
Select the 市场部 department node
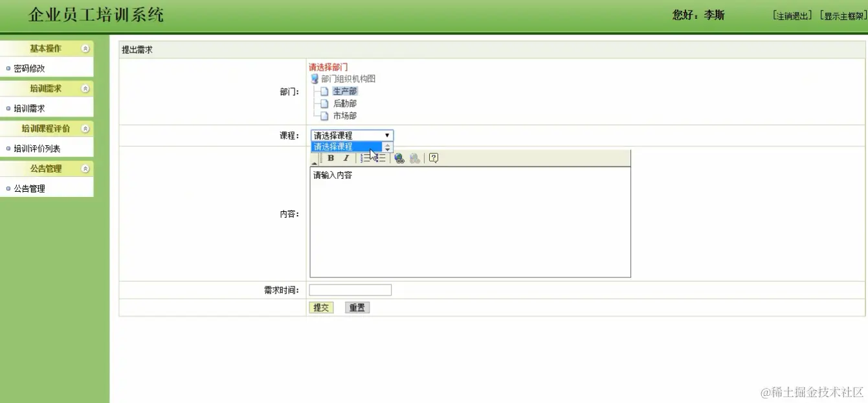[x=345, y=116]
